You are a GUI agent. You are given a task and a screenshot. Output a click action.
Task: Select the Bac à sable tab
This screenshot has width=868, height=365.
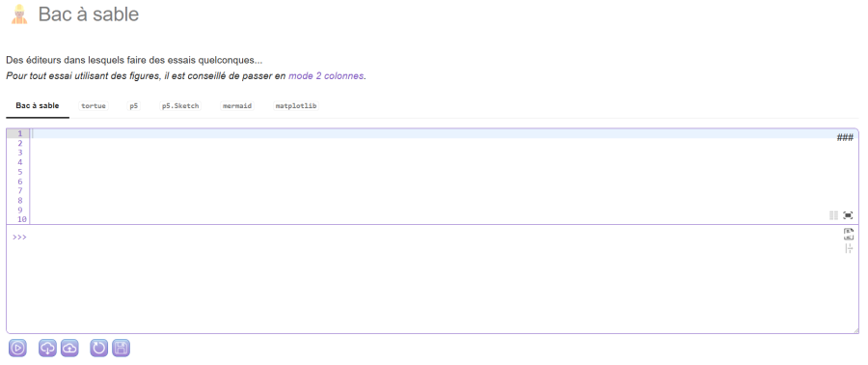[38, 106]
